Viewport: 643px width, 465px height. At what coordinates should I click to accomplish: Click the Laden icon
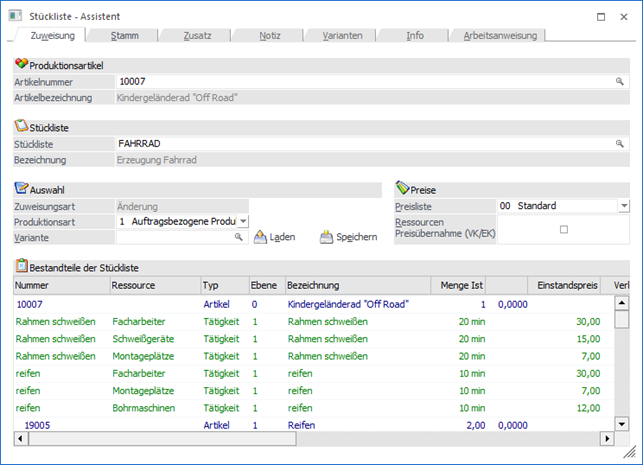pyautogui.click(x=261, y=237)
